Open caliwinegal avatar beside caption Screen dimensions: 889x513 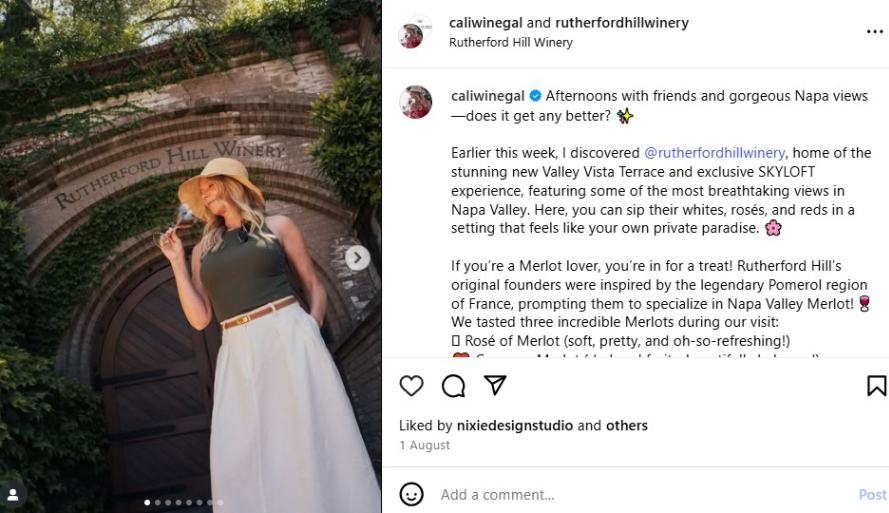point(415,102)
